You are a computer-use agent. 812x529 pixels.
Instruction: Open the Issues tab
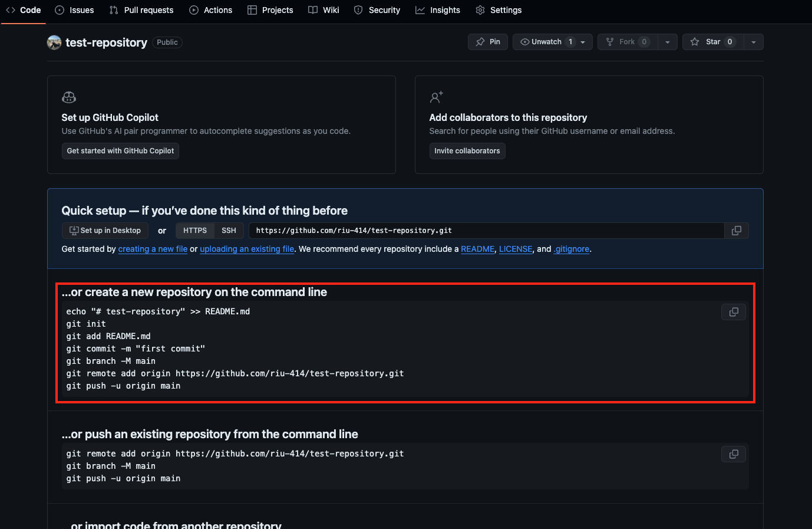click(x=74, y=10)
